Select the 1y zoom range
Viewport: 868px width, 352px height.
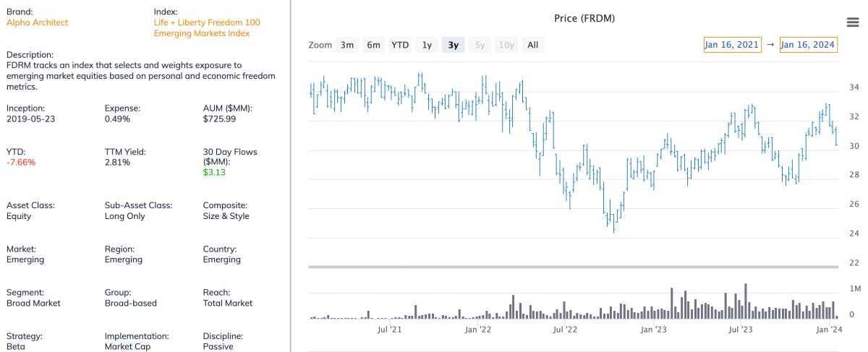(427, 45)
